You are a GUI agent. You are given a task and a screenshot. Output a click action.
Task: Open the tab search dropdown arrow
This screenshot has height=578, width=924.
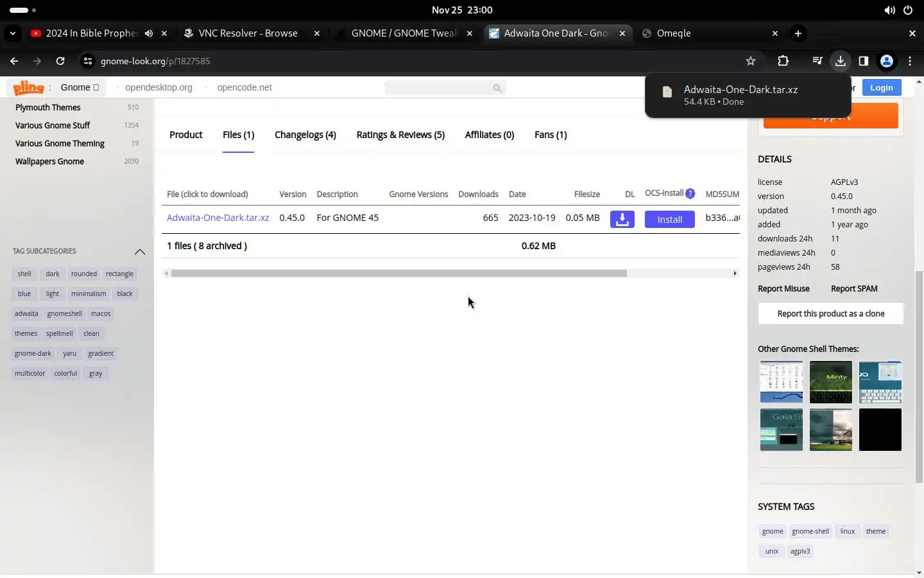coord(12,33)
